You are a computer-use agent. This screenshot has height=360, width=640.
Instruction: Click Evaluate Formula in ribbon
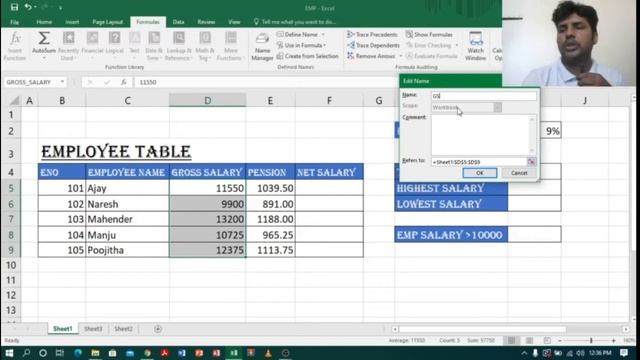pyautogui.click(x=431, y=56)
